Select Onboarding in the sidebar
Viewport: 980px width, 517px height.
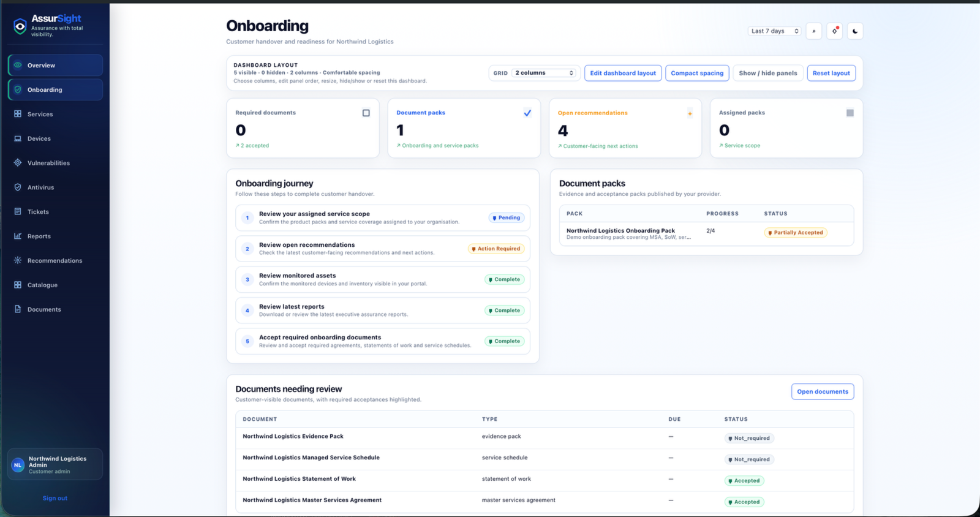[x=55, y=89]
